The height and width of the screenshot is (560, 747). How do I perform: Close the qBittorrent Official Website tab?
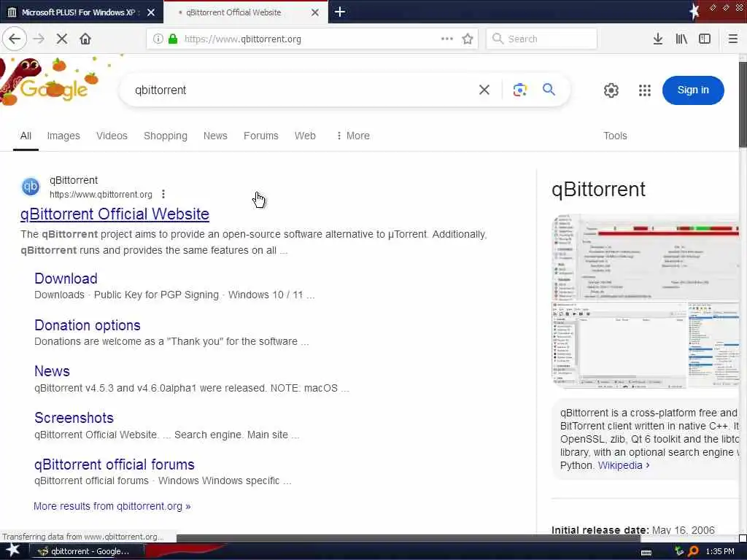[x=315, y=12]
